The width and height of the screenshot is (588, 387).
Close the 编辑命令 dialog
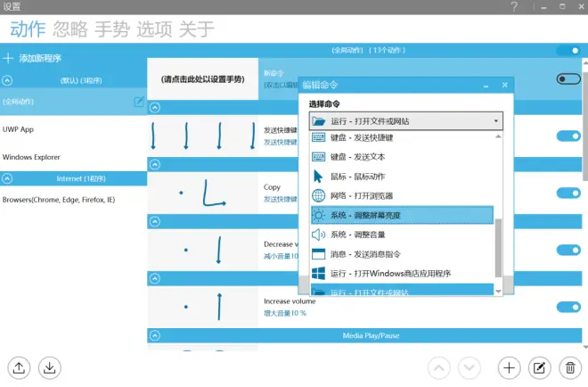[505, 86]
